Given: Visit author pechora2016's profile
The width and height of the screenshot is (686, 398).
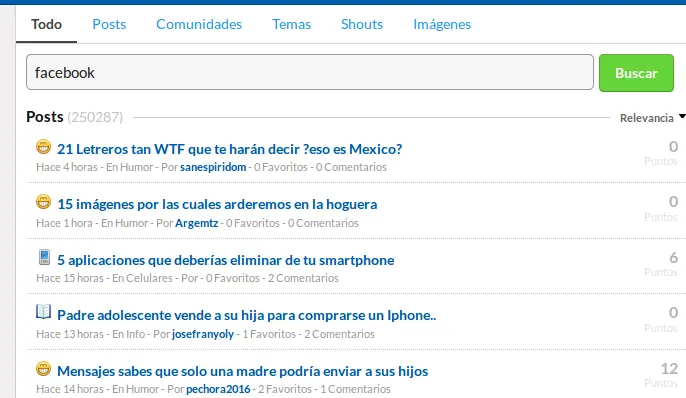Looking at the screenshot, I should (218, 389).
